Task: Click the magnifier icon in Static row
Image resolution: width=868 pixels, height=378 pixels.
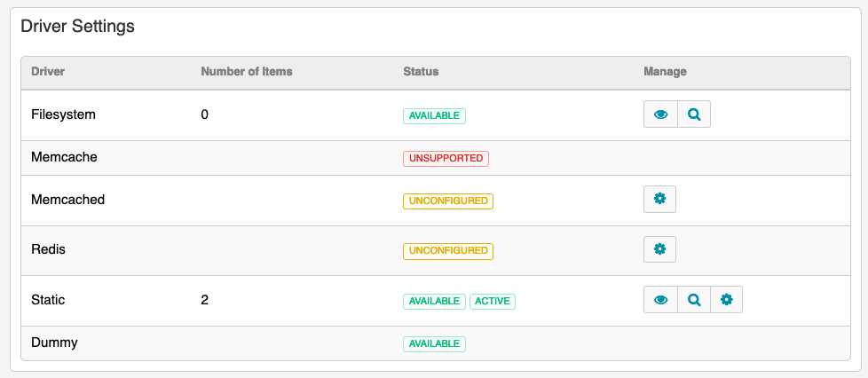Action: (694, 300)
